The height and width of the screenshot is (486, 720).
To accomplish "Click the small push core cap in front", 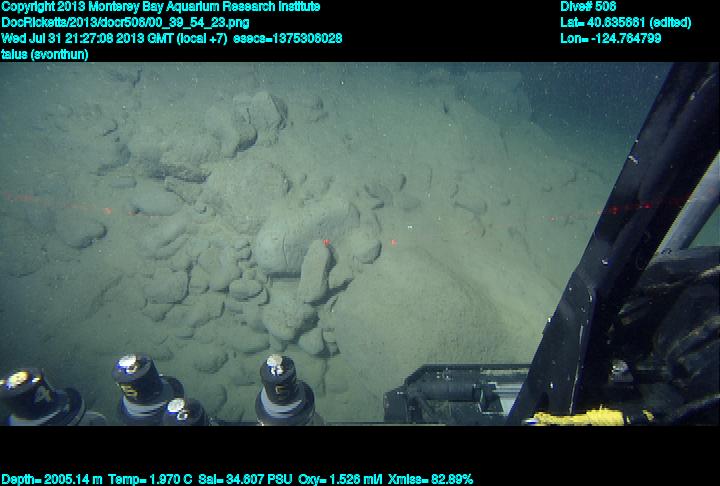I will tap(181, 410).
